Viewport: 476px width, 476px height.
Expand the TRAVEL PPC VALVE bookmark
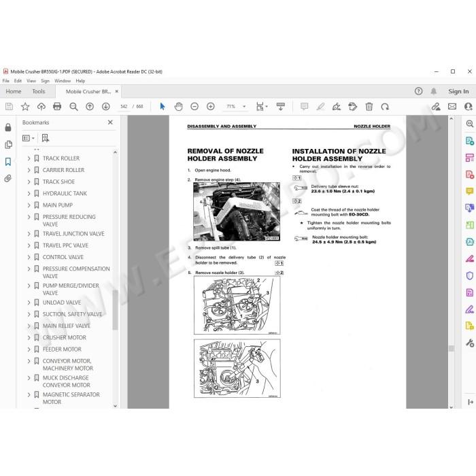29,245
